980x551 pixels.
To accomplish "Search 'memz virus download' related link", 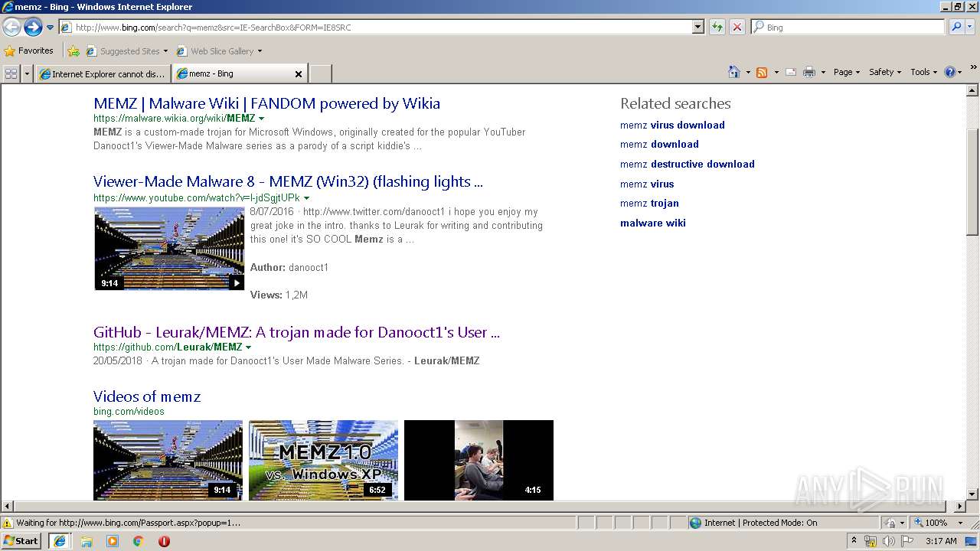I will tap(672, 125).
